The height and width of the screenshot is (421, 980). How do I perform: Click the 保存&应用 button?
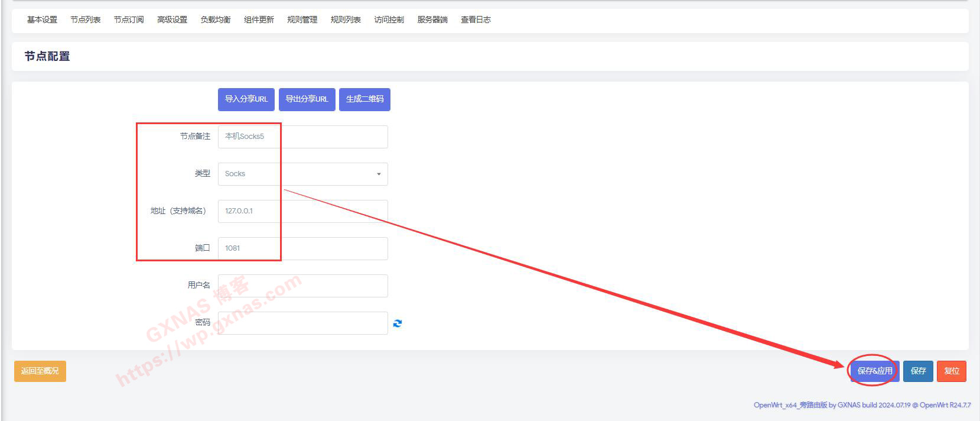click(875, 371)
